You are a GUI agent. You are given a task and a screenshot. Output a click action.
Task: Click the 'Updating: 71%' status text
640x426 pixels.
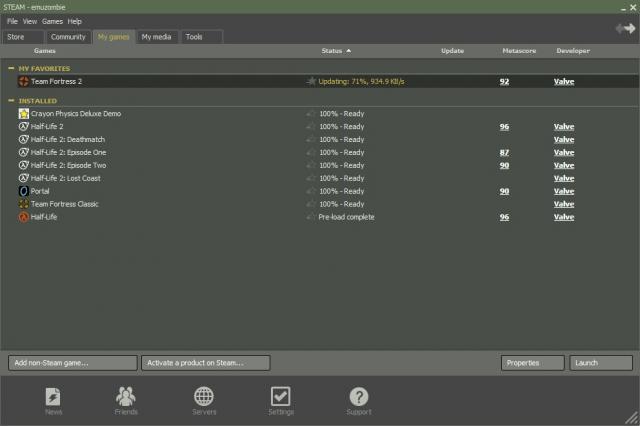361,81
